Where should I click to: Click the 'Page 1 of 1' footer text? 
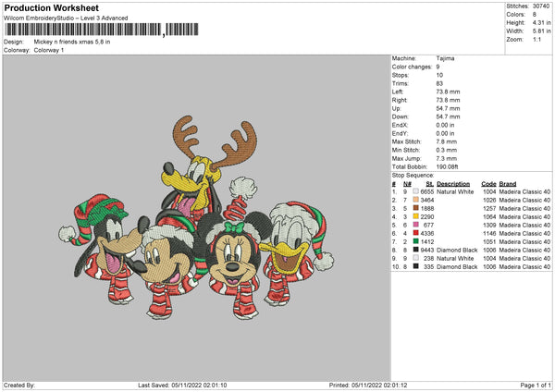(536, 385)
